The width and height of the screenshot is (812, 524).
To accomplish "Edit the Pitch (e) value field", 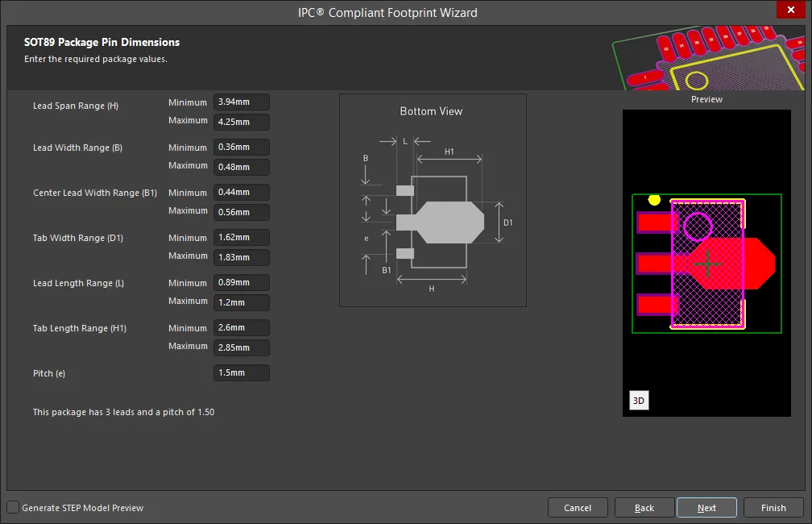I will coord(242,372).
